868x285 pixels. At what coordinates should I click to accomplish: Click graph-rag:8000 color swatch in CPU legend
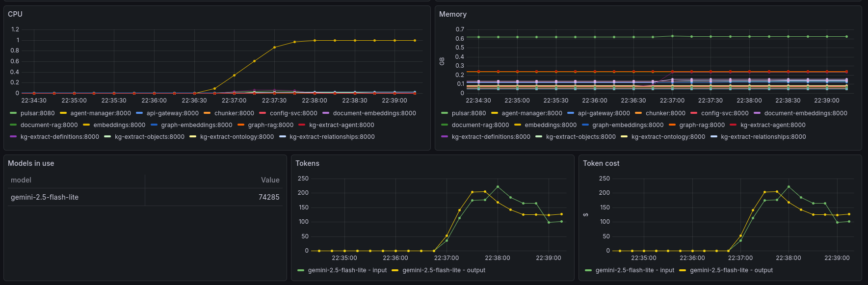click(x=241, y=125)
